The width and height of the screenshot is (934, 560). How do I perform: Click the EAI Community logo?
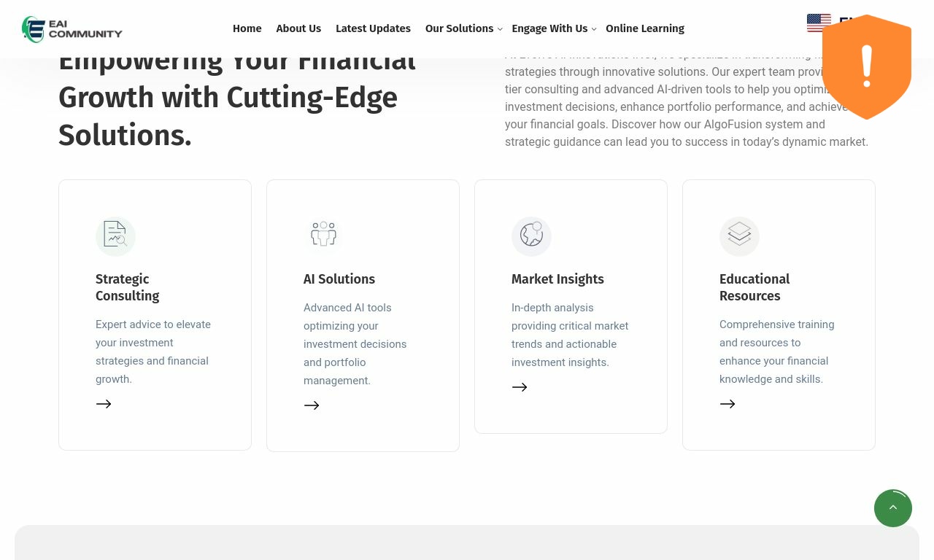(x=72, y=29)
